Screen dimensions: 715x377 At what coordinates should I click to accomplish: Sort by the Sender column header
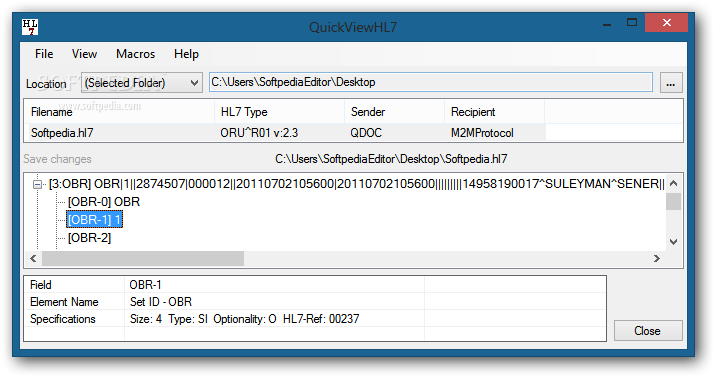pos(394,112)
